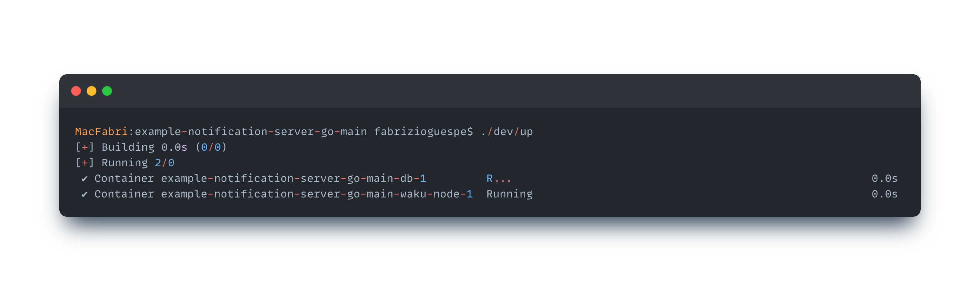Click the checkmark beside the waku-node-1 container
The image size is (980, 291).
pyautogui.click(x=85, y=193)
